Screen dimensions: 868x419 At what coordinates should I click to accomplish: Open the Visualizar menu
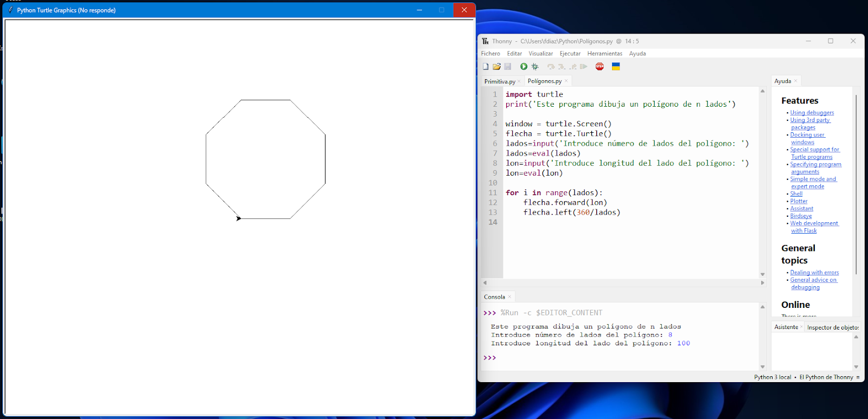pyautogui.click(x=541, y=54)
